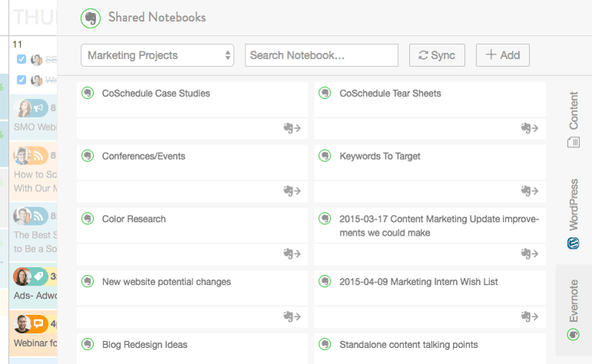Click Evernote icon on Content Marketing Update card
Image resolution: width=592 pixels, height=364 pixels.
tap(324, 218)
